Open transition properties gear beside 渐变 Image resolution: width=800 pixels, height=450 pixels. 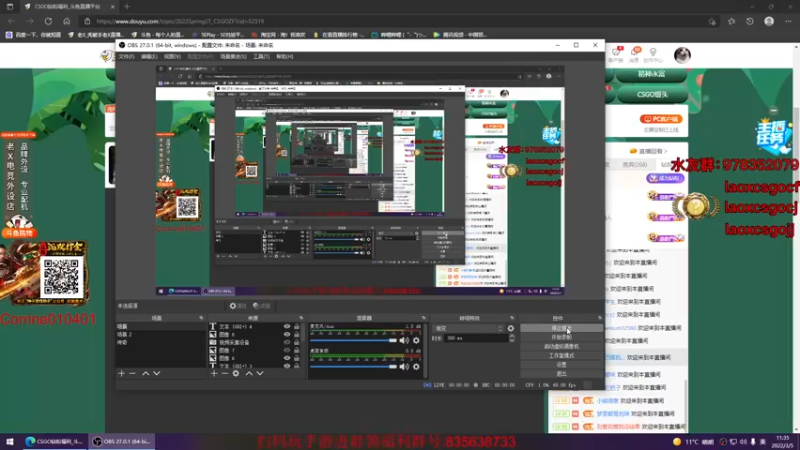[511, 329]
